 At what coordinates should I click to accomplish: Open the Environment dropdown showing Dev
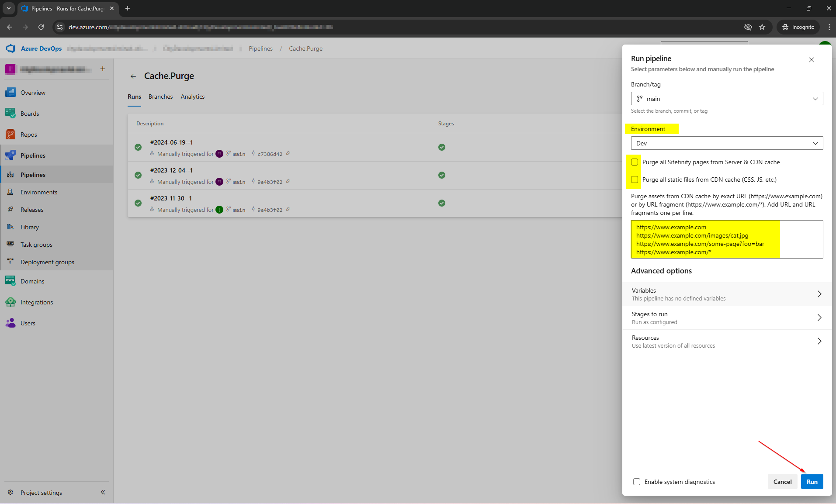coord(726,143)
